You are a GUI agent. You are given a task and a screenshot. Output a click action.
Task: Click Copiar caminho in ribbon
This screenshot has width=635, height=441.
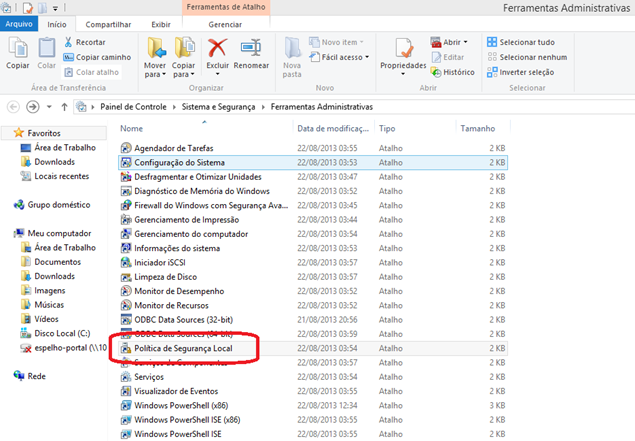click(97, 57)
